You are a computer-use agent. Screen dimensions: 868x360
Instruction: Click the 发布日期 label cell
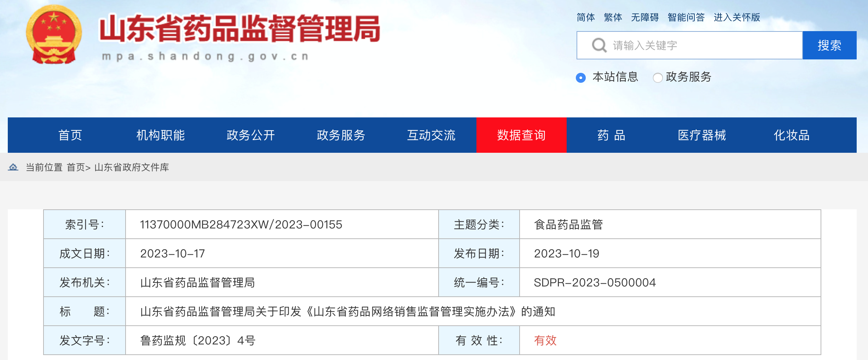[479, 254]
